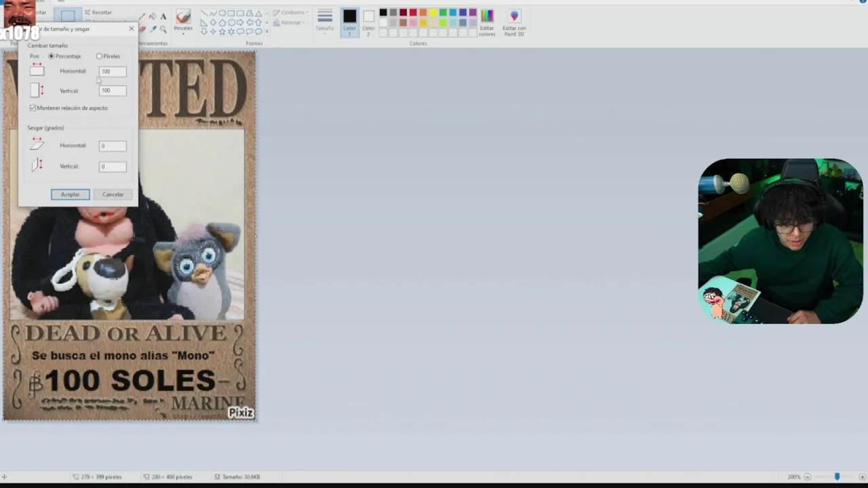The image size is (868, 488).
Task: Click the webcam overlay of streamer
Action: pyautogui.click(x=781, y=241)
